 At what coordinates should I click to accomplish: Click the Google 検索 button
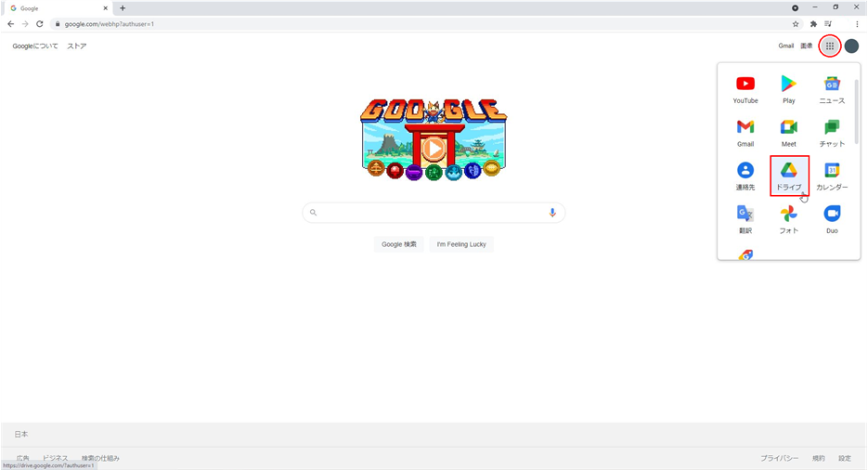398,244
